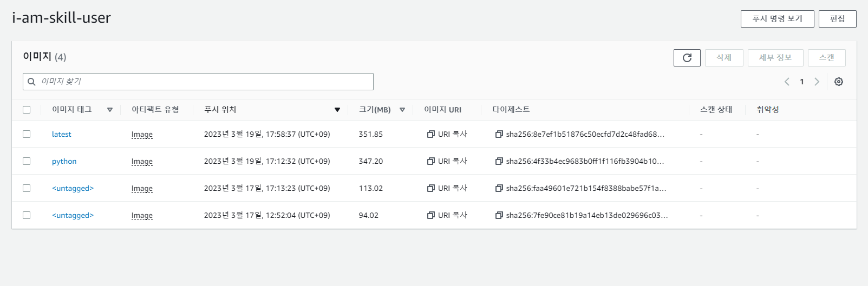Open the latest image tag link
Screen dimensions: 868x286
coord(61,134)
